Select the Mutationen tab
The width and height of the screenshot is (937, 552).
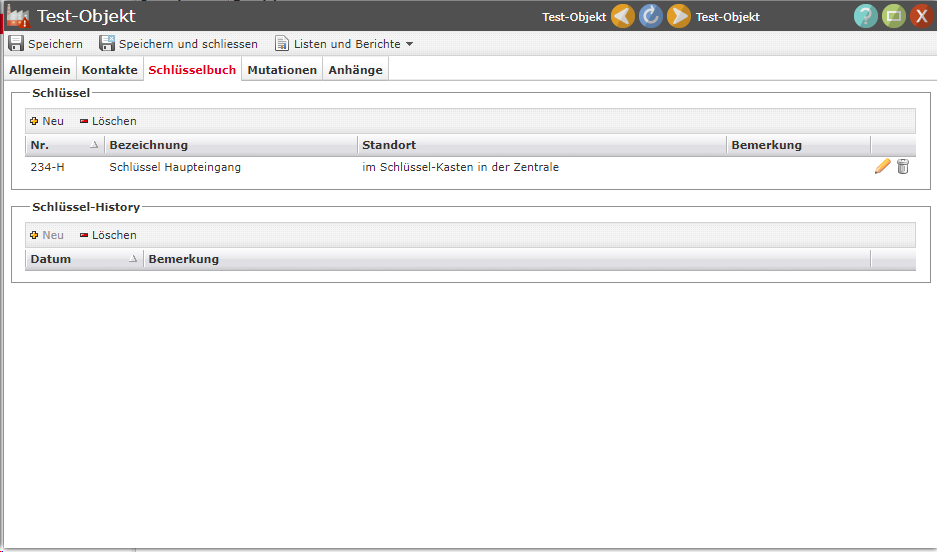click(282, 70)
